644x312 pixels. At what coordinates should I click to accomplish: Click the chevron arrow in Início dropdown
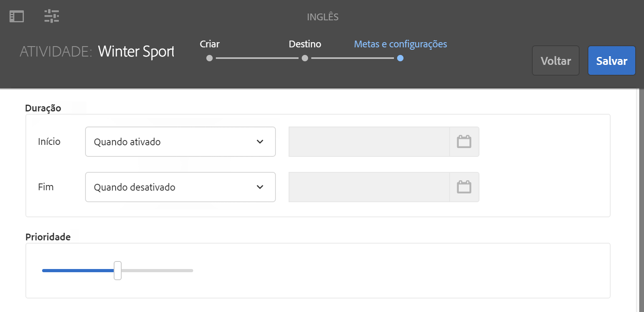(x=260, y=142)
